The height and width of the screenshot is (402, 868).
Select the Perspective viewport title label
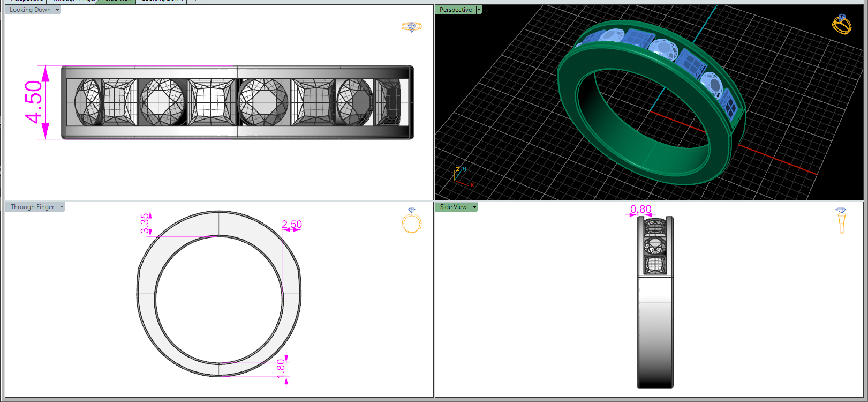coord(456,10)
